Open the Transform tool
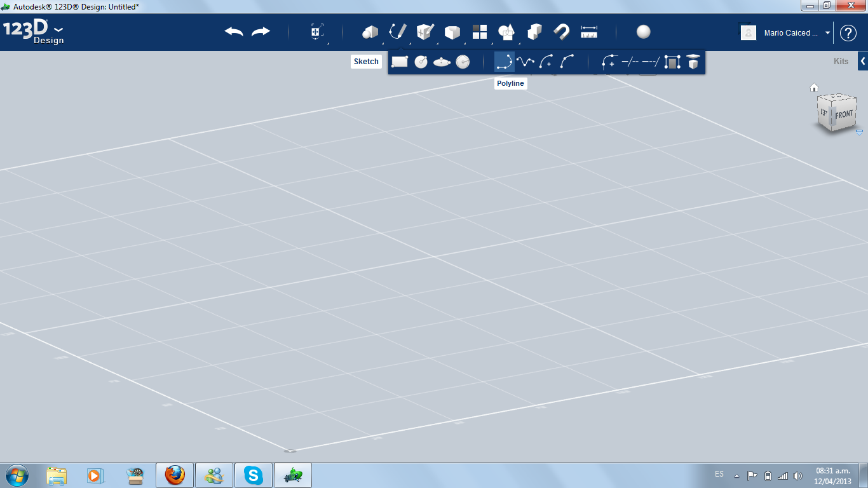Viewport: 868px width, 488px height. coord(317,32)
